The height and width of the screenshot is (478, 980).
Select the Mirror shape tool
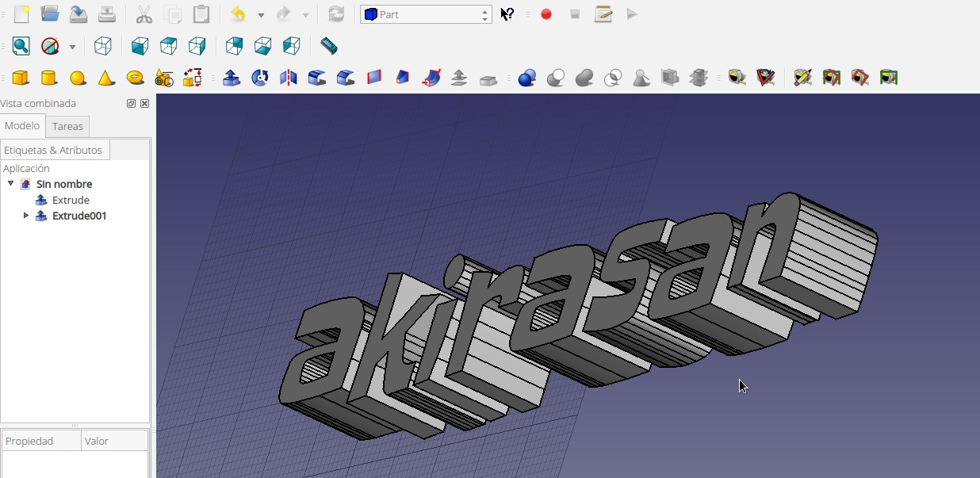point(289,78)
